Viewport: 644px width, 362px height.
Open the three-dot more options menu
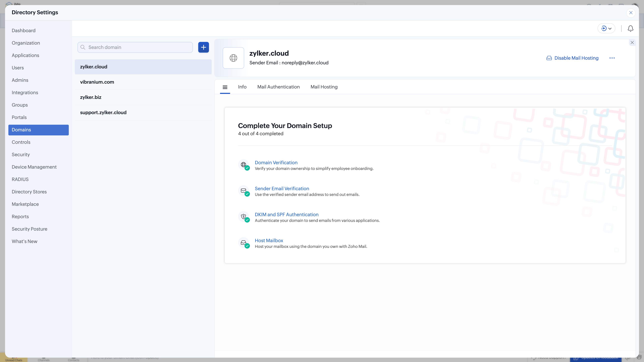[x=612, y=58]
